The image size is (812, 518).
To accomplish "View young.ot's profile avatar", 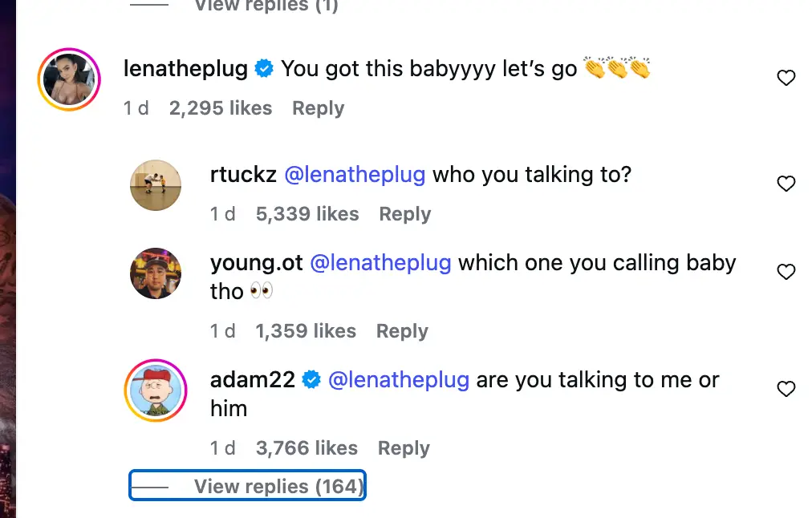I will pyautogui.click(x=156, y=273).
